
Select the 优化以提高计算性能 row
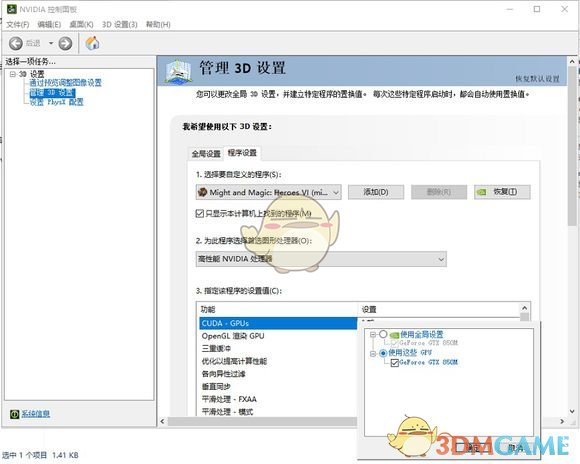tap(278, 361)
